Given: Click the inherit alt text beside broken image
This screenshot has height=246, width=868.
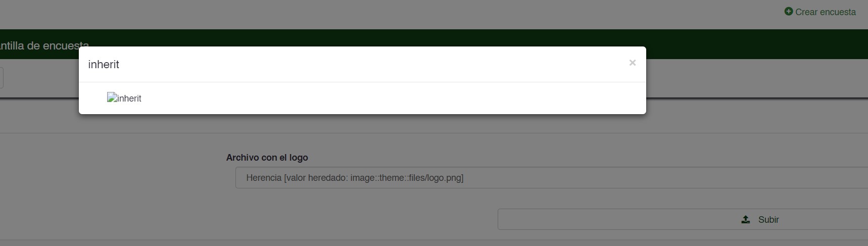Looking at the screenshot, I should click(129, 99).
